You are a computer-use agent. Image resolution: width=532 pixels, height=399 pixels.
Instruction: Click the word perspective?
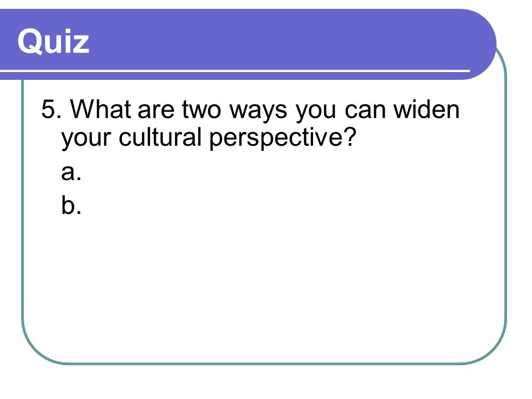pyautogui.click(x=283, y=139)
